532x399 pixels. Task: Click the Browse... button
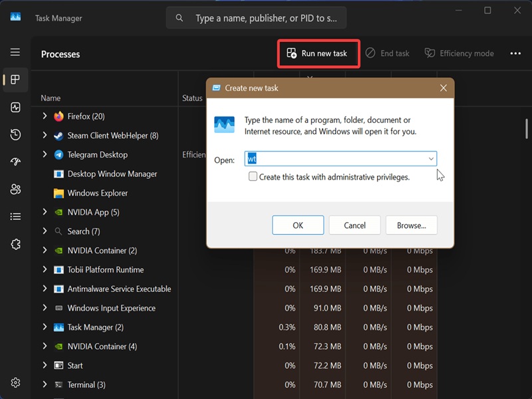pyautogui.click(x=411, y=225)
